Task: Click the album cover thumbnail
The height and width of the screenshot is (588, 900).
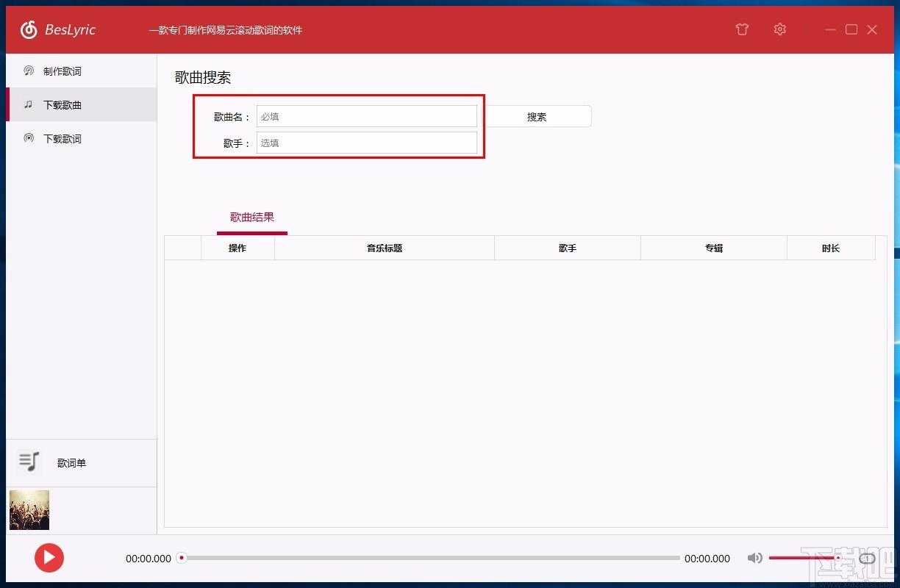Action: (29, 510)
